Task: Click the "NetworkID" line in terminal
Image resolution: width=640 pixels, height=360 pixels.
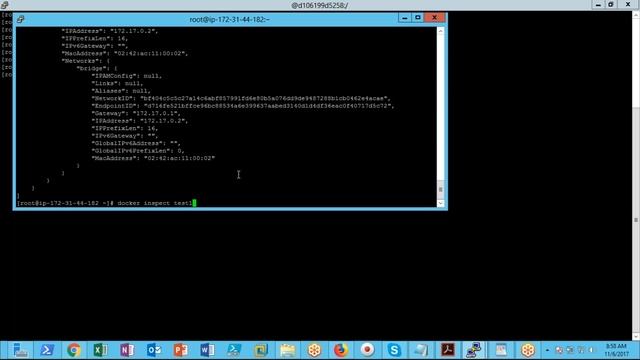Action: coord(241,98)
